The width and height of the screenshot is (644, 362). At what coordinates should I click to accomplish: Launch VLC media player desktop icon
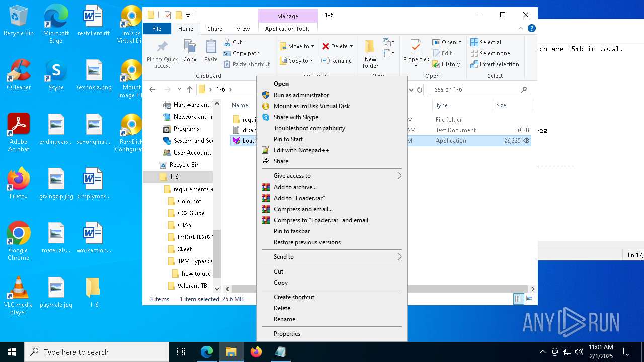19,296
